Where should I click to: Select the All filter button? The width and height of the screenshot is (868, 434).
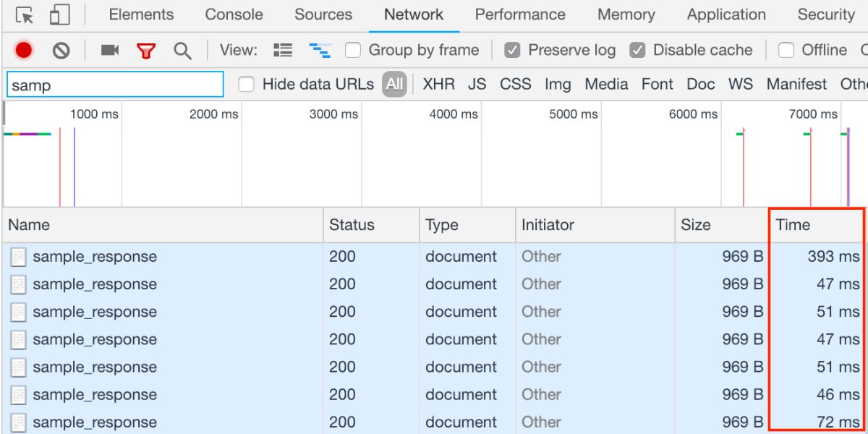click(394, 85)
